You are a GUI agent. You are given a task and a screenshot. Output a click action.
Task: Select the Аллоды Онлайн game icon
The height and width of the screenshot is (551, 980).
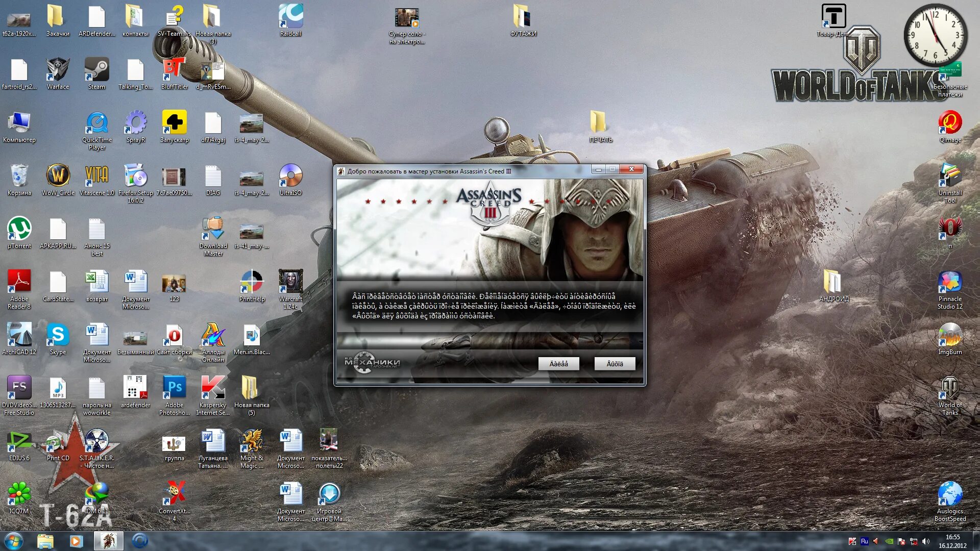click(213, 343)
